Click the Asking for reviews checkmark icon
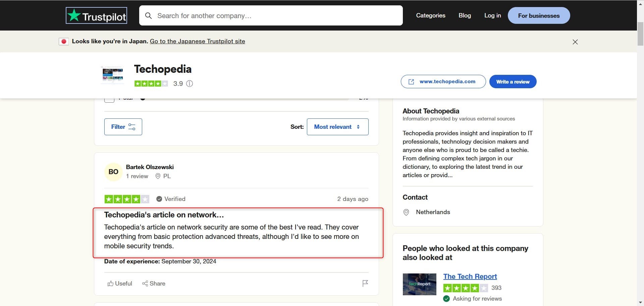This screenshot has width=644, height=306. 446,299
